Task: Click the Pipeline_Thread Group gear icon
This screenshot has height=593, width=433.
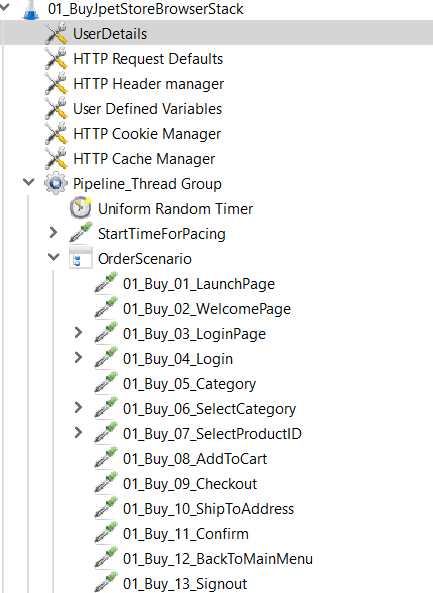Action: [56, 183]
